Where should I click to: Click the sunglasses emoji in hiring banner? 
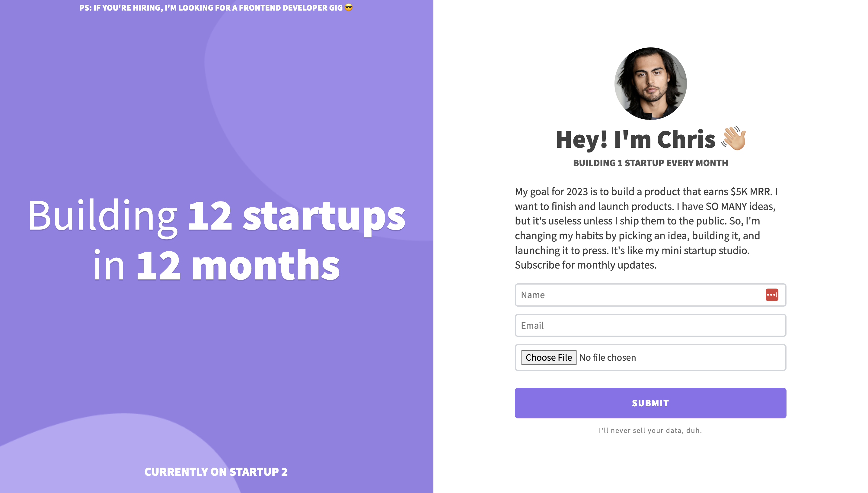[348, 8]
